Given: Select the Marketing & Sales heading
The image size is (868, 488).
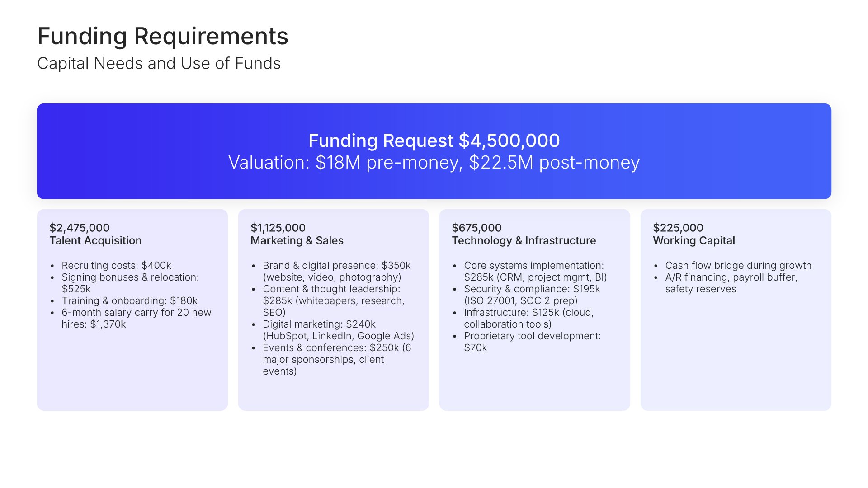Looking at the screenshot, I should (297, 240).
